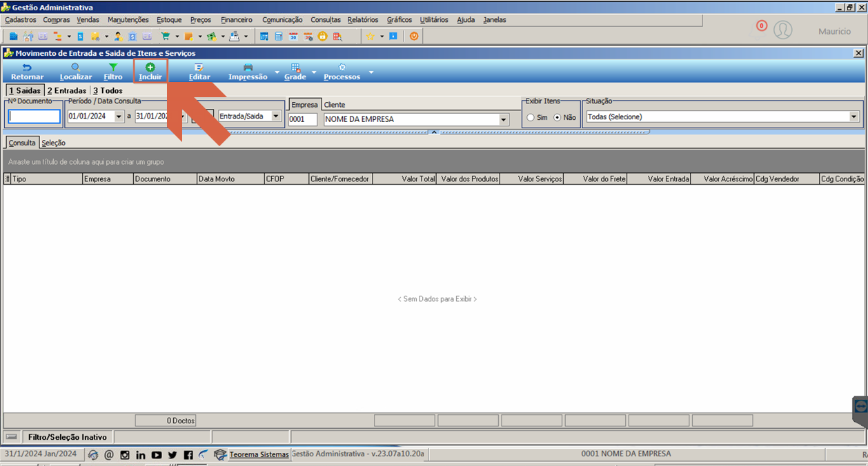This screenshot has width=868, height=466.
Task: Click the Nº Documento input field
Action: coord(34,116)
